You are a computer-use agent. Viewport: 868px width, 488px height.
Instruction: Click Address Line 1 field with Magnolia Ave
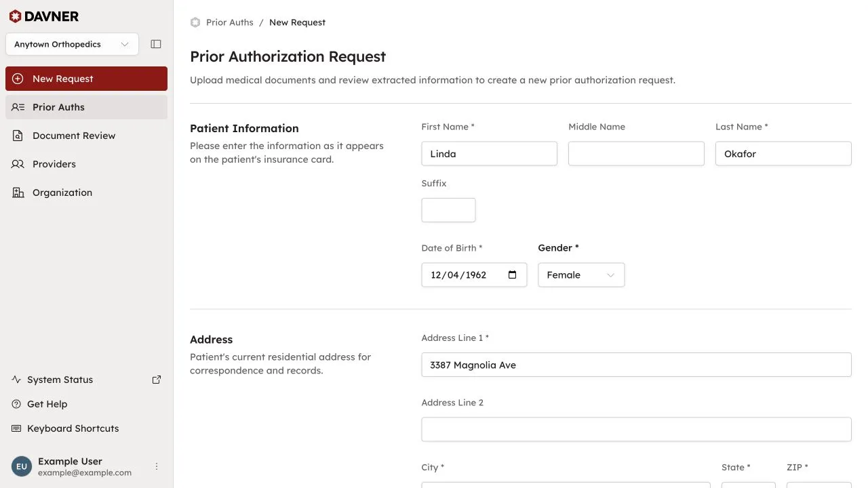coord(636,365)
